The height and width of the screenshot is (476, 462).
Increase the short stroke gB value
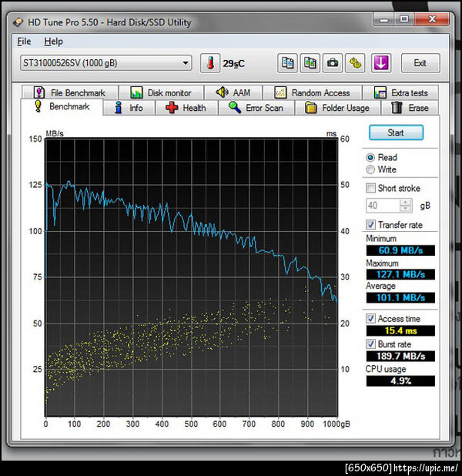(406, 202)
